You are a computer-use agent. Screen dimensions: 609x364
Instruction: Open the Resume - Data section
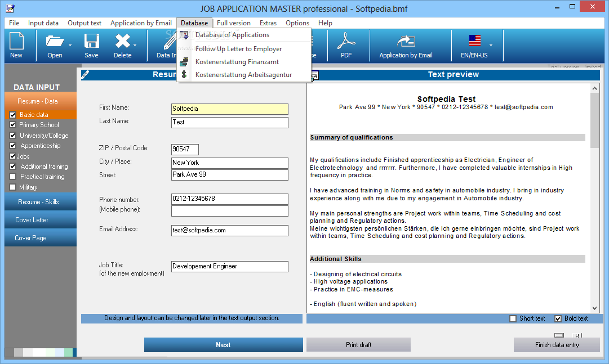[x=41, y=101]
